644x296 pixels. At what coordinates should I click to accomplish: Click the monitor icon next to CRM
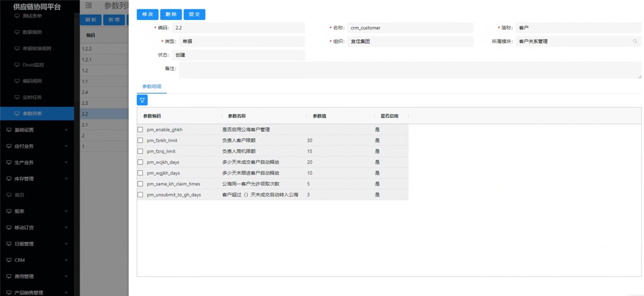[9, 260]
